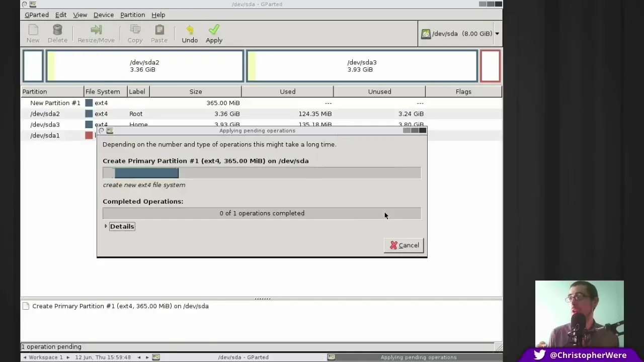
Task: Open the /dev/sda device selector dropdown
Action: pos(460,34)
